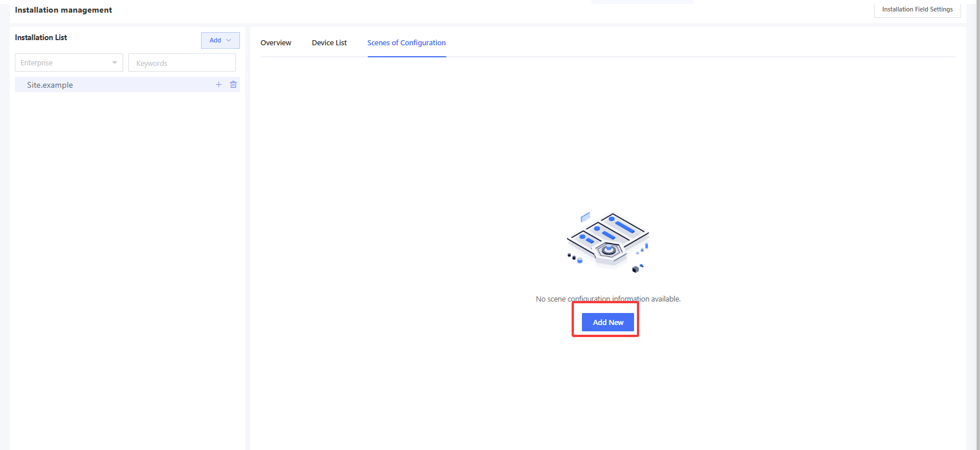Click the Installation List heading
This screenshot has height=450, width=980.
(41, 38)
